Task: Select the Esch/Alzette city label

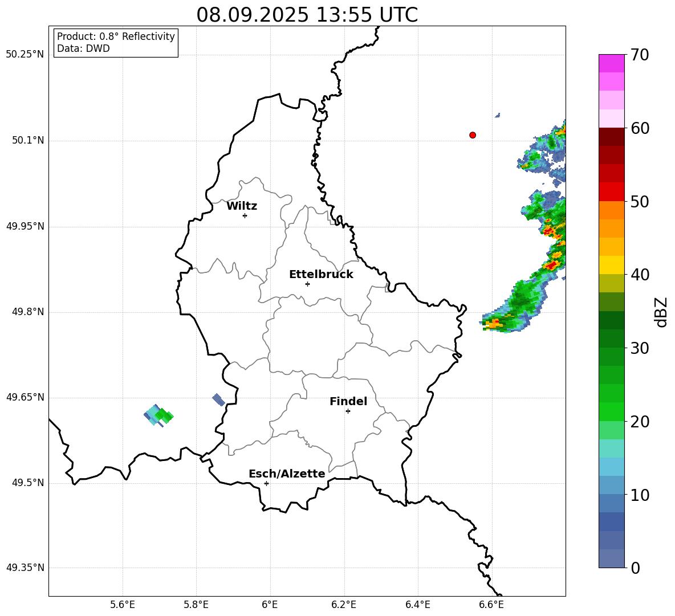Action: pyautogui.click(x=287, y=474)
